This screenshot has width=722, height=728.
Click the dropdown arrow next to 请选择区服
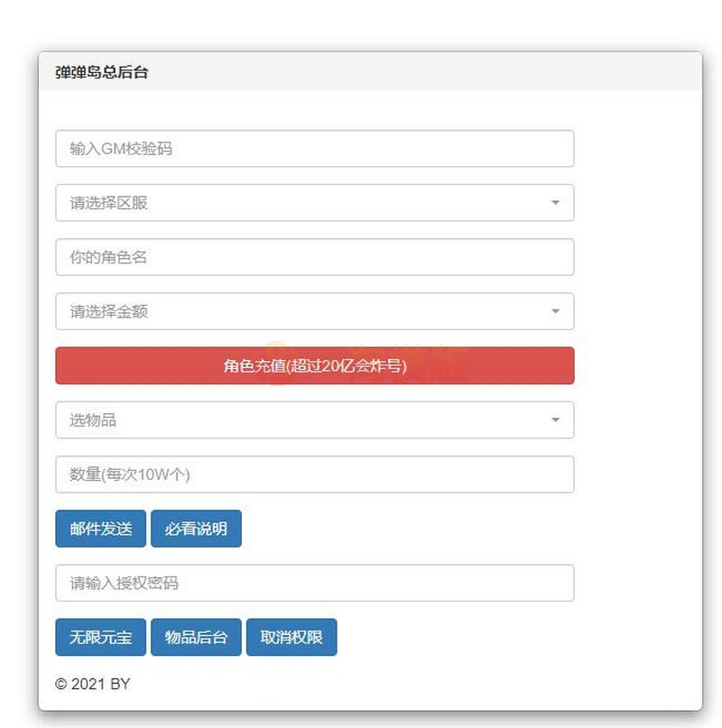point(555,202)
